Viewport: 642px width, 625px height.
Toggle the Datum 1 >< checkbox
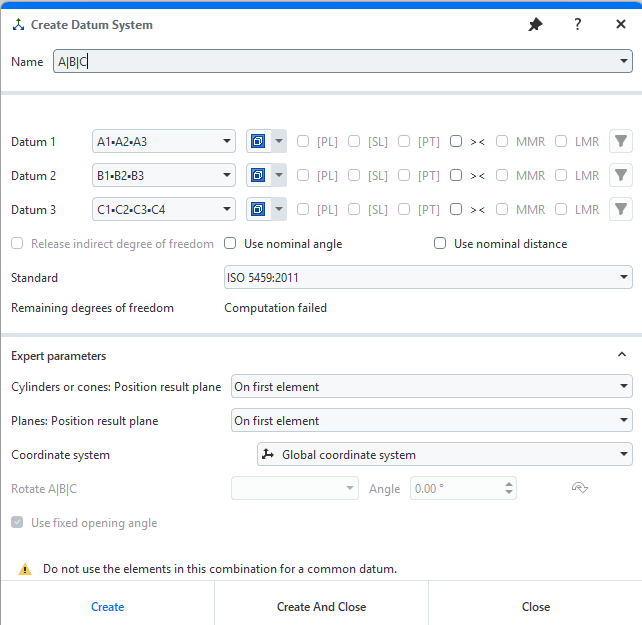(x=456, y=142)
